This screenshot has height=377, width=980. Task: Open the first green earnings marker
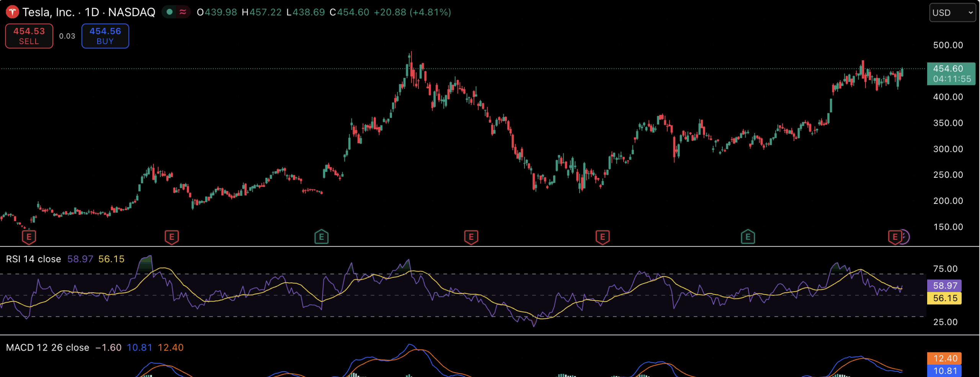pos(322,237)
